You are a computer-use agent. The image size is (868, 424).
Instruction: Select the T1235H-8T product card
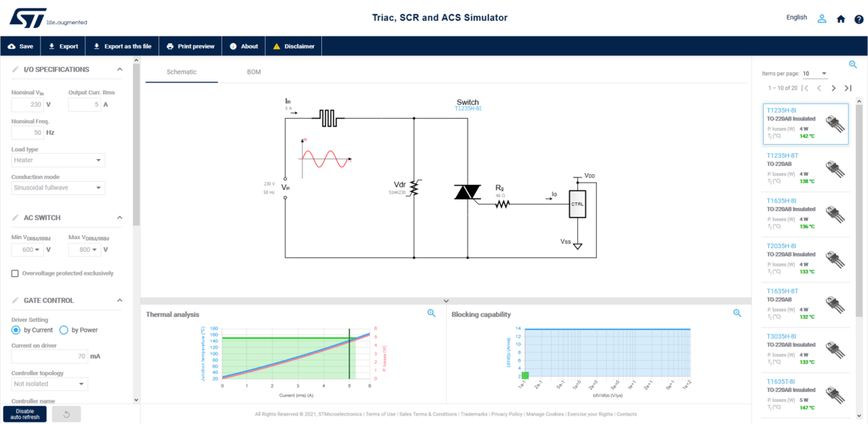point(806,170)
